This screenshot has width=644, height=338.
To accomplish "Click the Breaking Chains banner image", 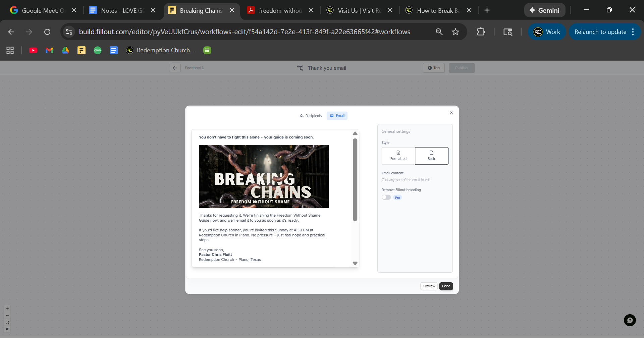I will (x=264, y=176).
